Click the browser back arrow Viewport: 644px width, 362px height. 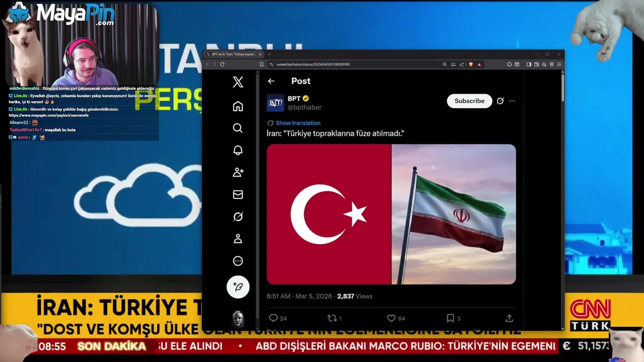[x=207, y=64]
